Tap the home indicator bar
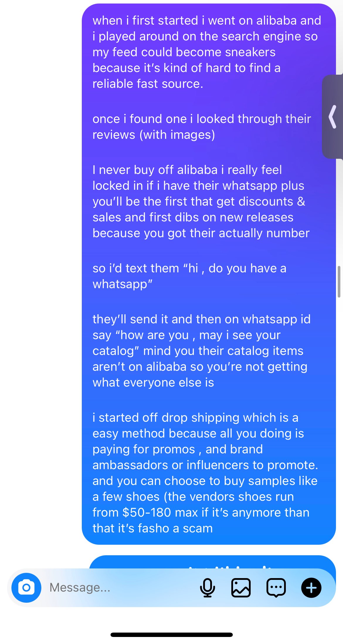 tap(171, 635)
